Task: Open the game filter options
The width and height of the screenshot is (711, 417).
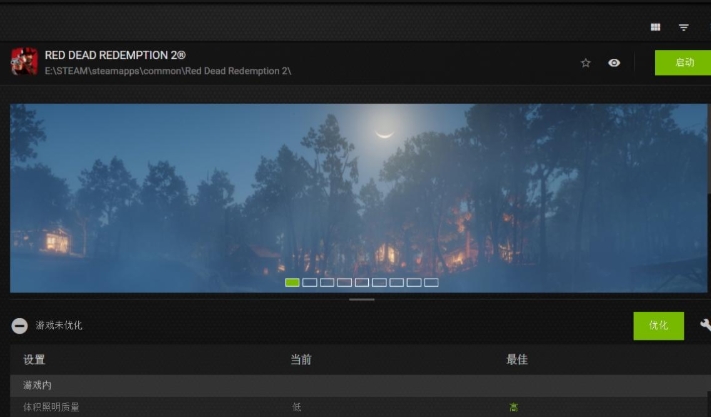Action: 684,27
